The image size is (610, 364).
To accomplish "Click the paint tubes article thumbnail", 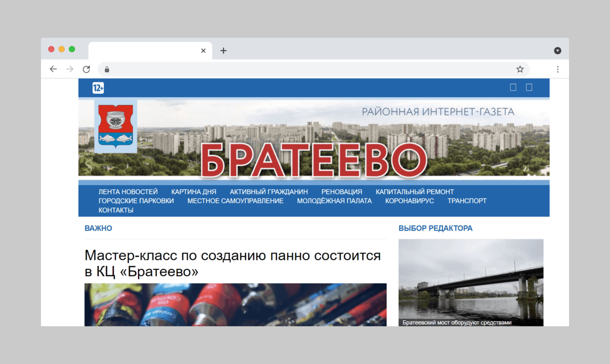I will pos(235,304).
